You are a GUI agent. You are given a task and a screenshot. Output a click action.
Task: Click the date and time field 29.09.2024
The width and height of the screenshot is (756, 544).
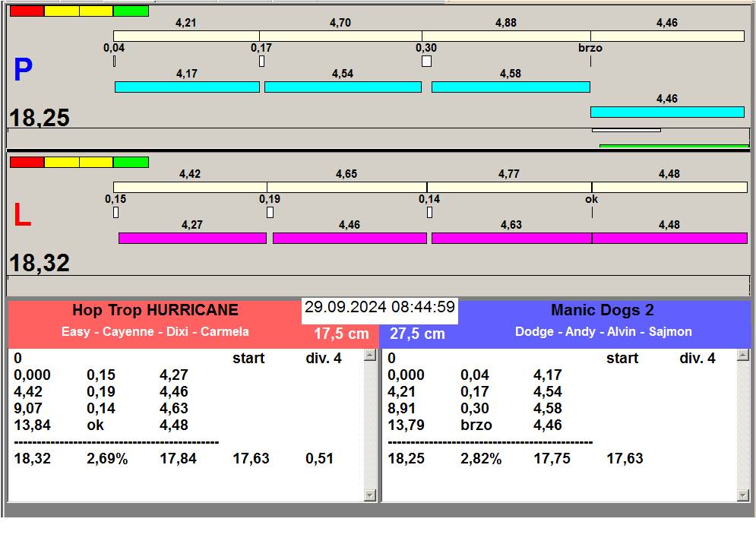[x=379, y=308]
